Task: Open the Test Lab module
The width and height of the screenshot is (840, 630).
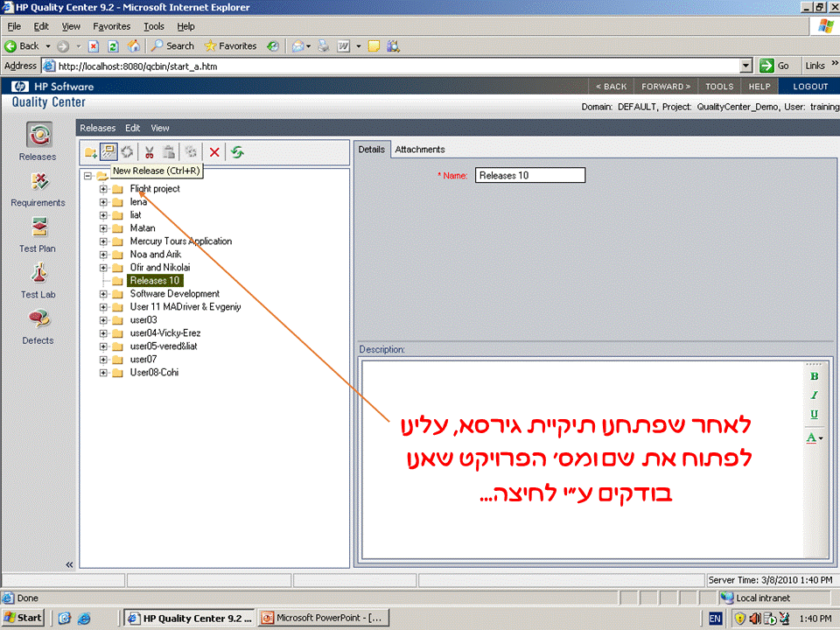Action: point(38,280)
